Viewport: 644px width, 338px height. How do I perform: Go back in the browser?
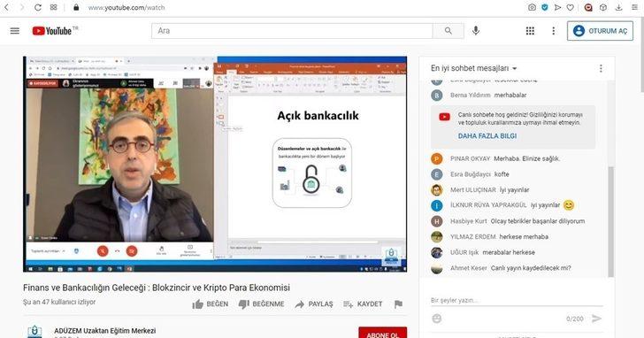click(6, 7)
